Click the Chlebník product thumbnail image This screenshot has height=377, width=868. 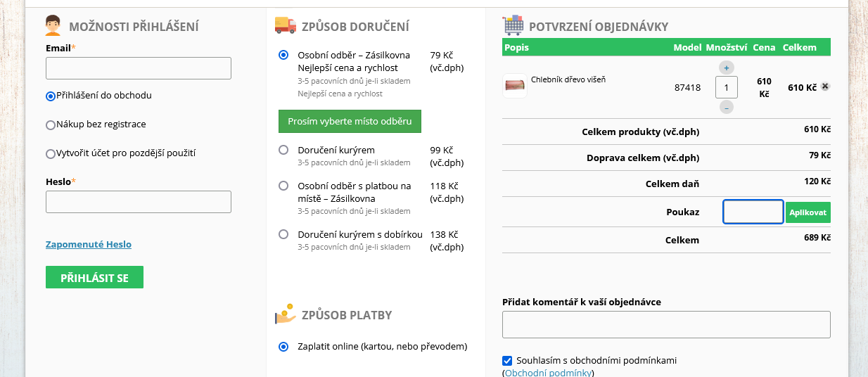point(514,87)
